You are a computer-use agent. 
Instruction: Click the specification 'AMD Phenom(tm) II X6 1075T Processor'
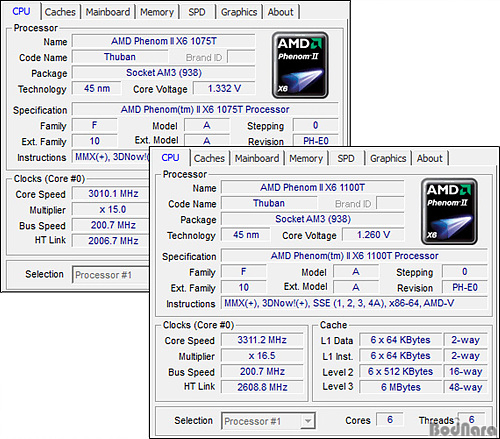(205, 109)
